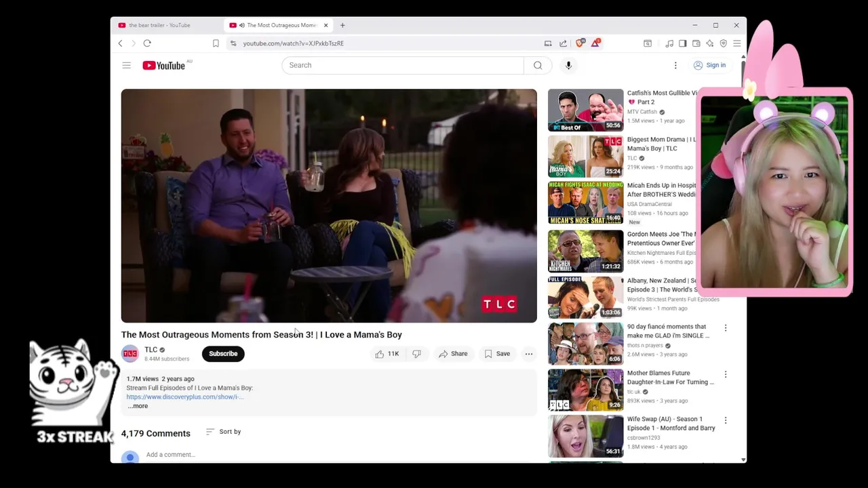Open Gordon Meets Joe video thumbnail
Image resolution: width=868 pixels, height=488 pixels.
point(585,251)
